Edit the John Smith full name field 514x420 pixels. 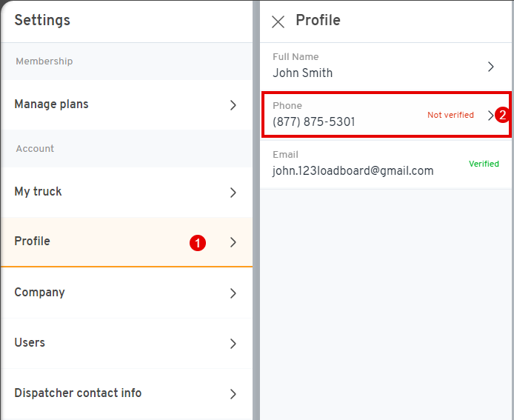(386, 67)
